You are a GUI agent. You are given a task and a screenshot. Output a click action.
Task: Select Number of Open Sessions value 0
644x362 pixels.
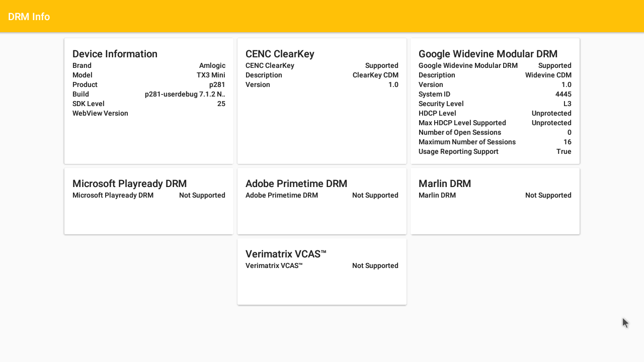pos(570,132)
